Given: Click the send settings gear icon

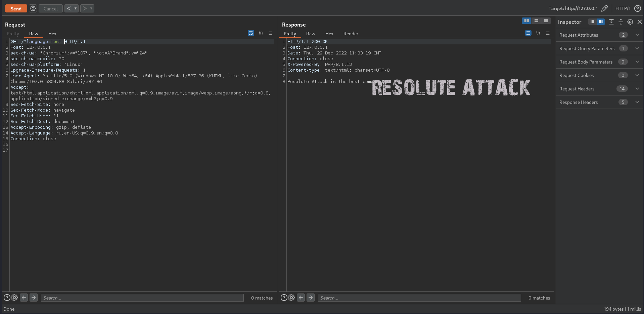Looking at the screenshot, I should (x=33, y=8).
